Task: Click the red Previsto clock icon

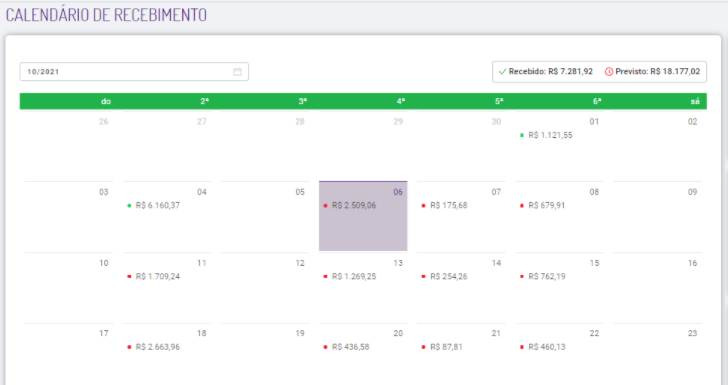Action: (609, 72)
